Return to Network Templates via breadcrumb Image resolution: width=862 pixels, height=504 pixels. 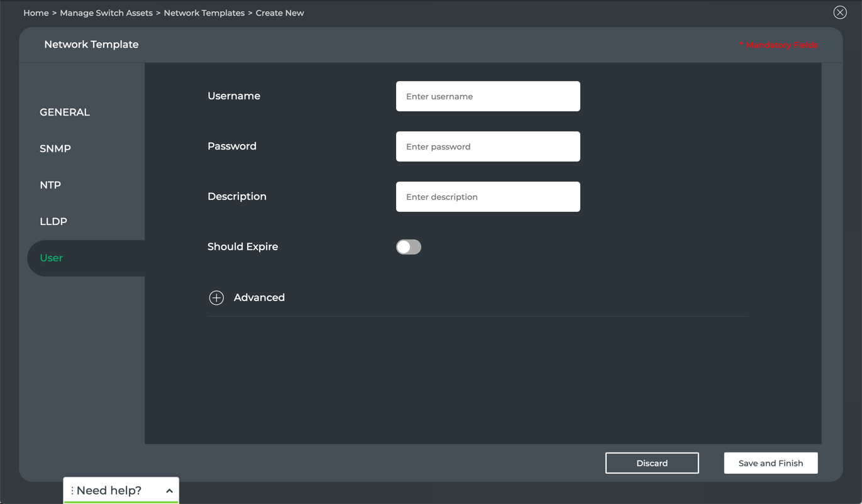[204, 13]
